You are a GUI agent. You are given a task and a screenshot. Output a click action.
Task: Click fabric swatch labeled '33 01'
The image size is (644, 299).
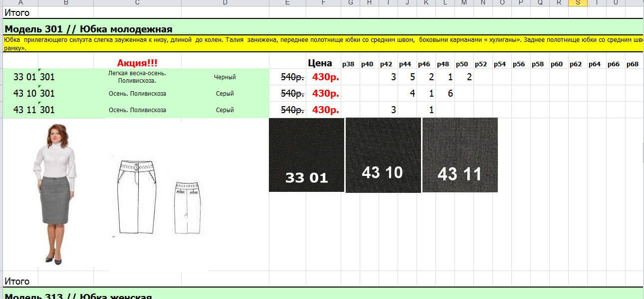click(306, 154)
